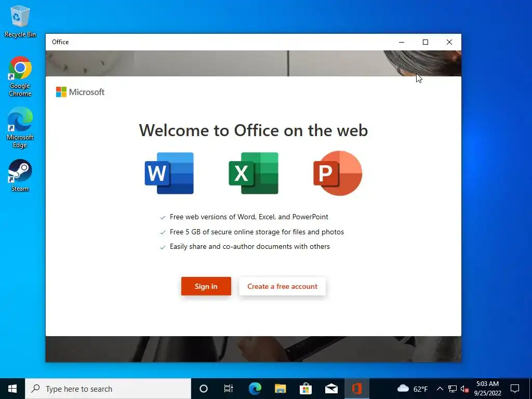Click the Excel app icon
The width and height of the screenshot is (532, 399).
(x=254, y=173)
